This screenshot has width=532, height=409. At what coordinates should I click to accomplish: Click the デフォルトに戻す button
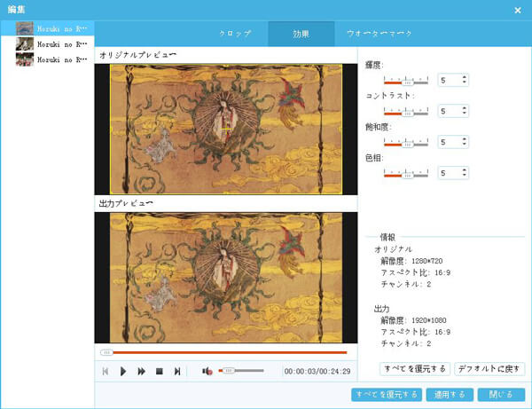pyautogui.click(x=490, y=368)
